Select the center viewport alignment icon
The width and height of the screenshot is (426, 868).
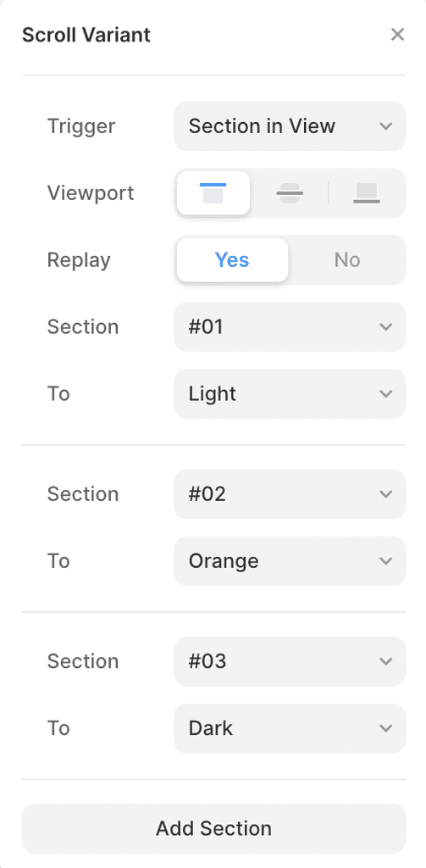coord(290,193)
